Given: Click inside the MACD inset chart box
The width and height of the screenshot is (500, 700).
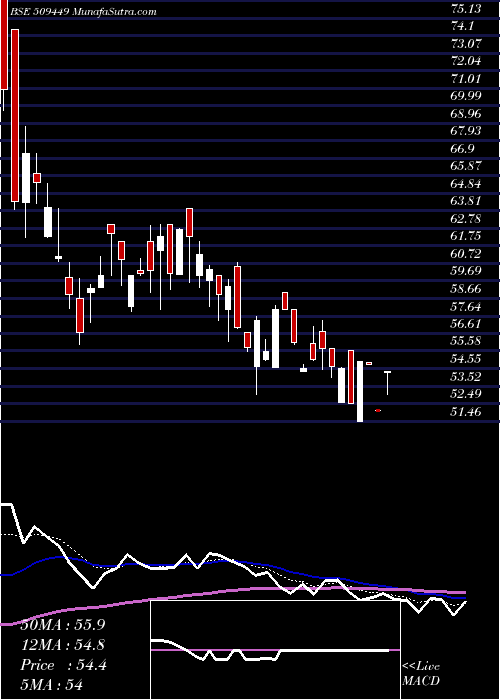Looking at the screenshot, I should tap(275, 650).
